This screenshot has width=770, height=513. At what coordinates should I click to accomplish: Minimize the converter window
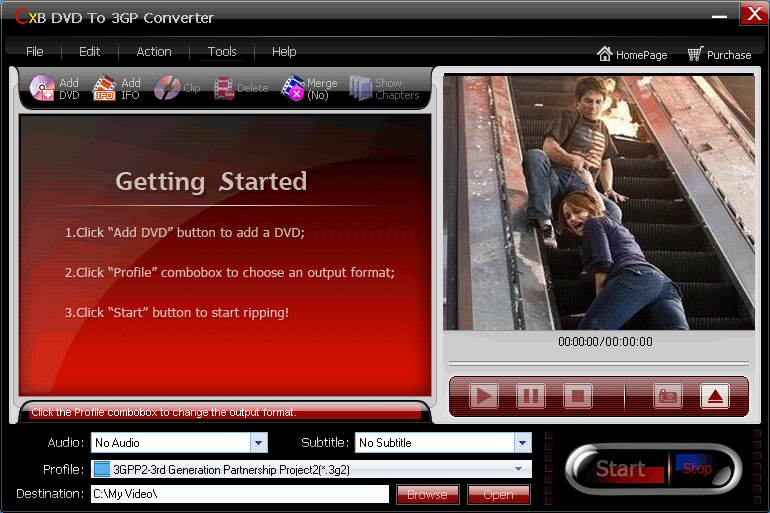[x=719, y=16]
